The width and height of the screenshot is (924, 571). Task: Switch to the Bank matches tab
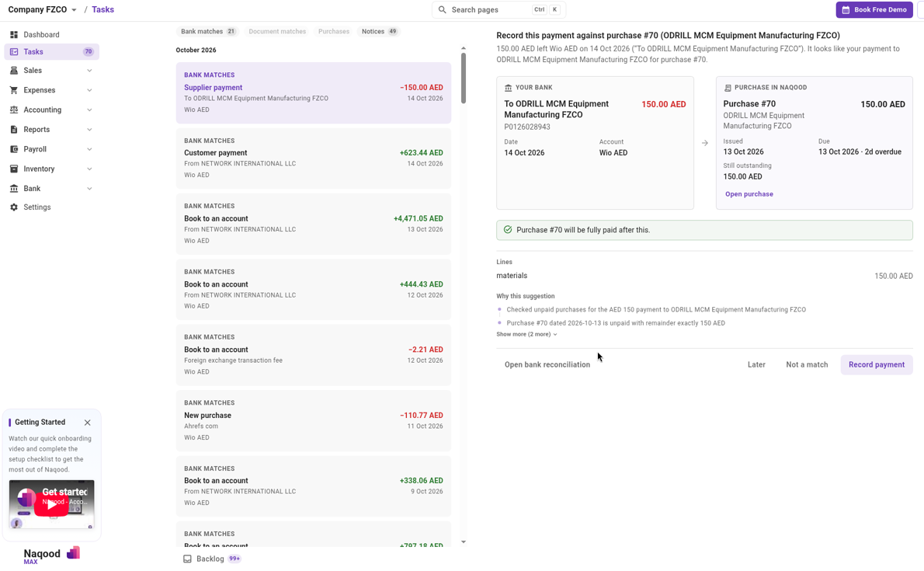click(x=207, y=31)
